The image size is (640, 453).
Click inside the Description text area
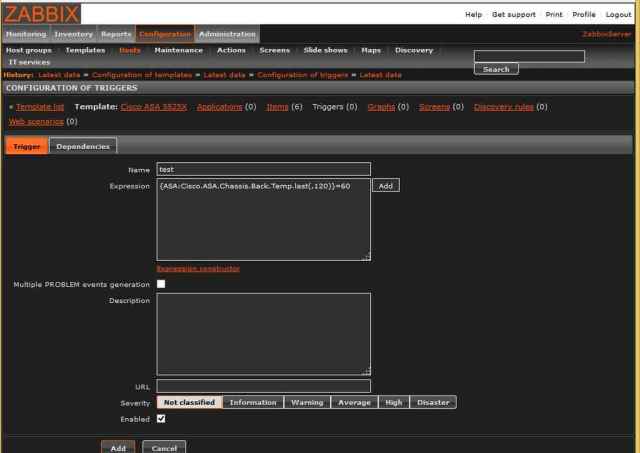click(264, 334)
